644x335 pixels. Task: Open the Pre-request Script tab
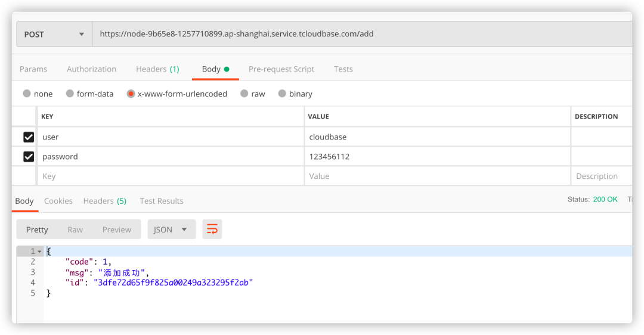(x=281, y=69)
